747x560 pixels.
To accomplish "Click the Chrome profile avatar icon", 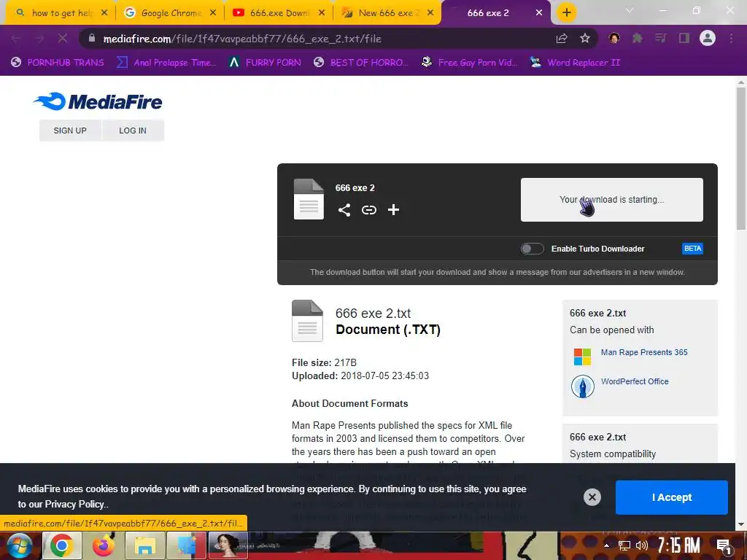I will coord(708,38).
